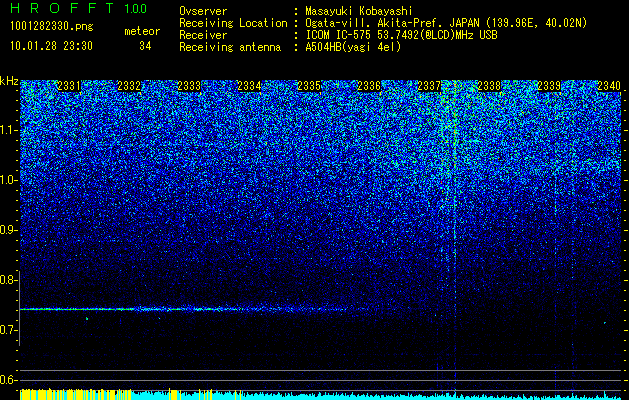The width and height of the screenshot is (629, 400).
Task: Click the 2337 time marker
Action: tap(429, 86)
